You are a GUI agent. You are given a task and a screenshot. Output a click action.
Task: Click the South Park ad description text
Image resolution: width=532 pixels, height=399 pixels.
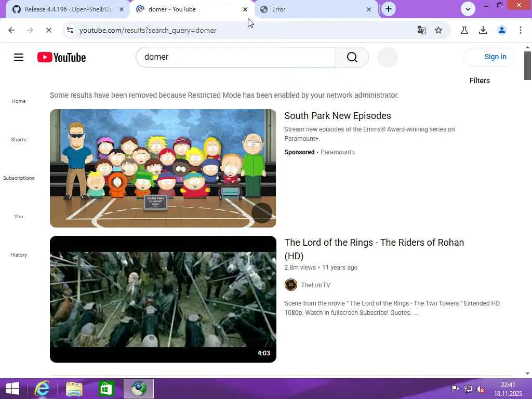[x=369, y=134]
